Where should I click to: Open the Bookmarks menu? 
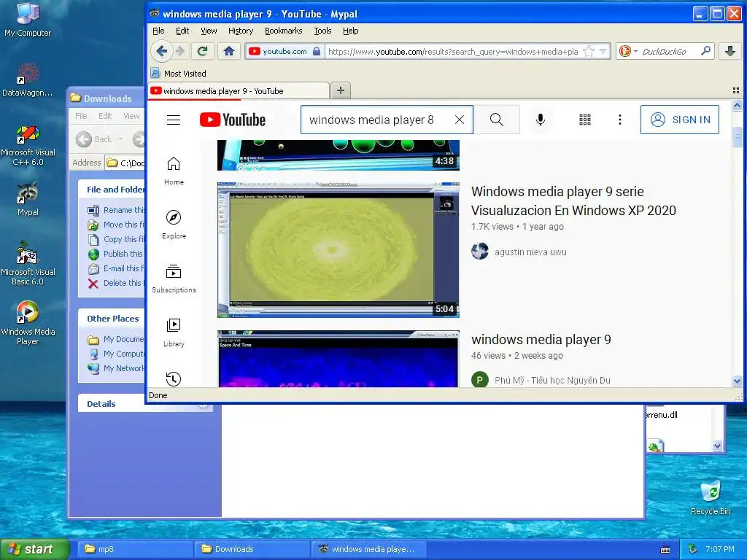pos(284,31)
